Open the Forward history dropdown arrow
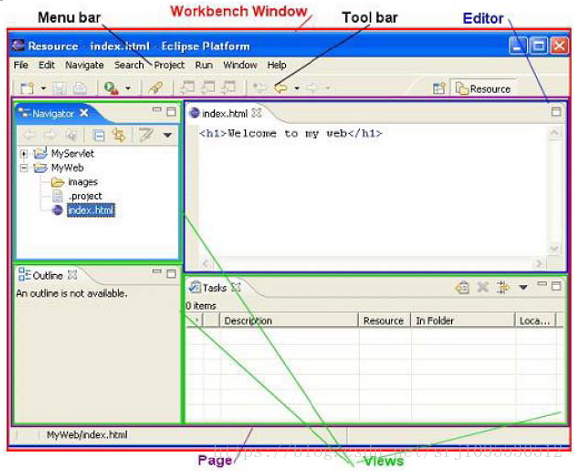Screen dimensions: 574x471 (x=328, y=88)
